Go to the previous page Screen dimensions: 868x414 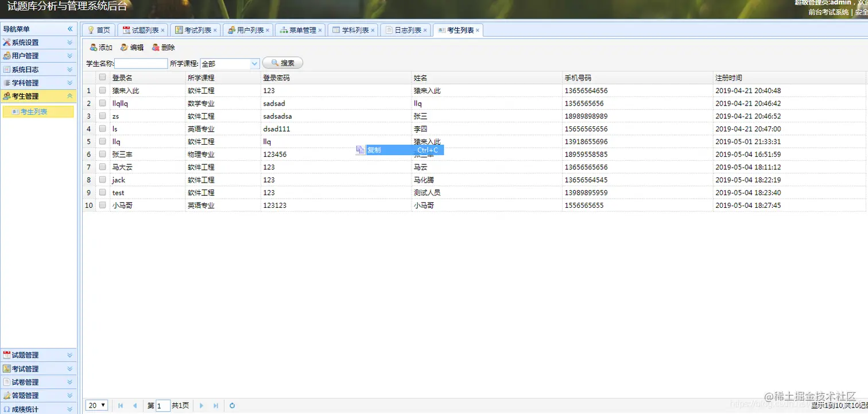[135, 406]
